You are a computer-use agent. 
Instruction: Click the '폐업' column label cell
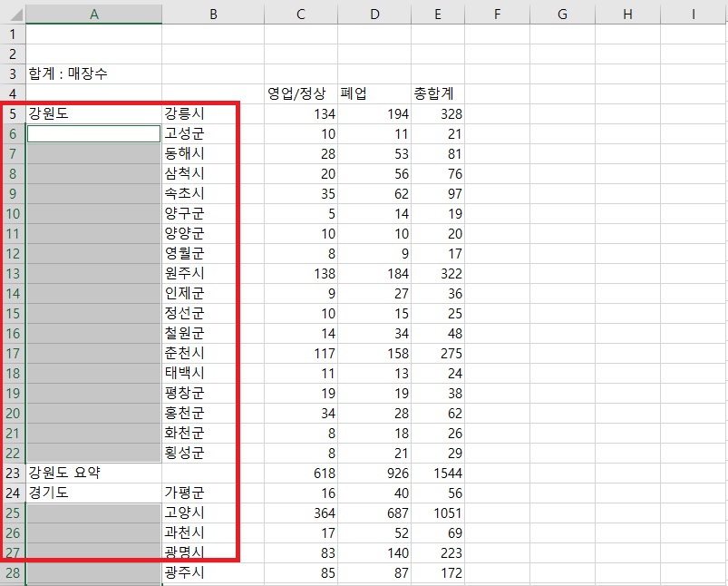(x=374, y=93)
